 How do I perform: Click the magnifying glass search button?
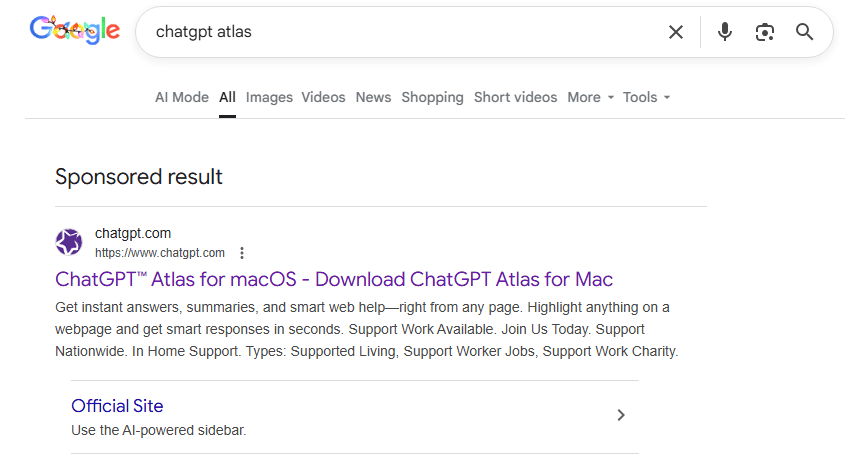click(x=805, y=32)
